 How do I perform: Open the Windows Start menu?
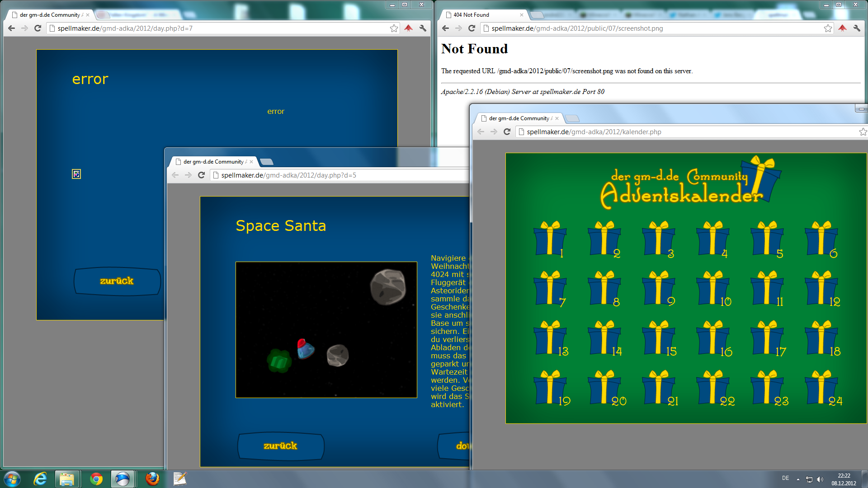coord(12,479)
